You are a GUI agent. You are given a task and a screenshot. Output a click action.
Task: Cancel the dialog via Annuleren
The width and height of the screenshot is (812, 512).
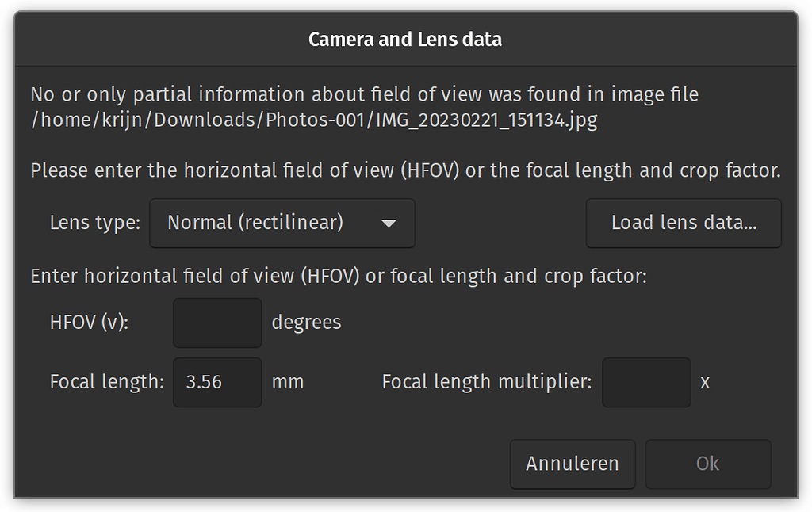[x=572, y=464]
